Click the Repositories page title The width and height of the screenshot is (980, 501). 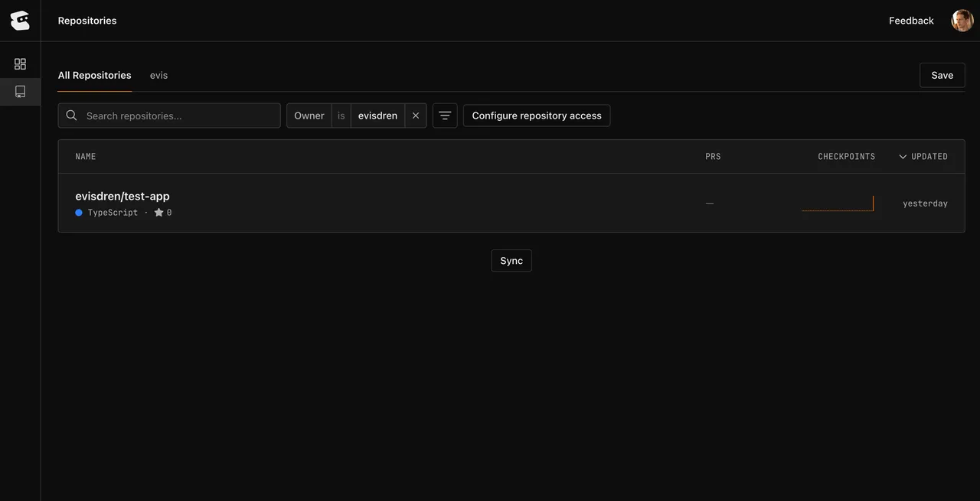87,21
